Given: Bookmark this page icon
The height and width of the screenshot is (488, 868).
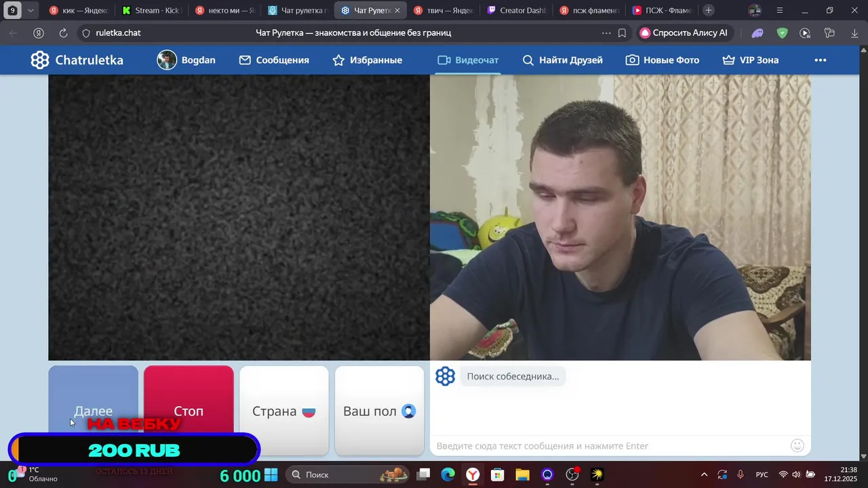Looking at the screenshot, I should pyautogui.click(x=622, y=33).
